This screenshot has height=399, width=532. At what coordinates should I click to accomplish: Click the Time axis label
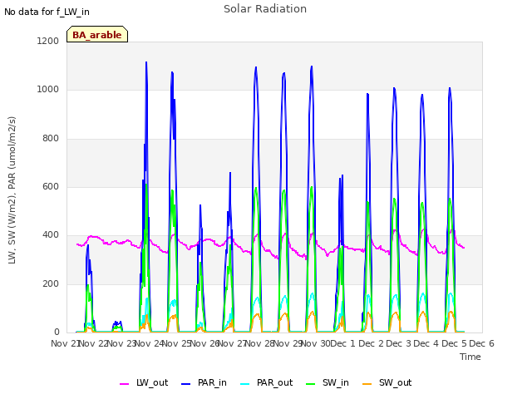(470, 357)
